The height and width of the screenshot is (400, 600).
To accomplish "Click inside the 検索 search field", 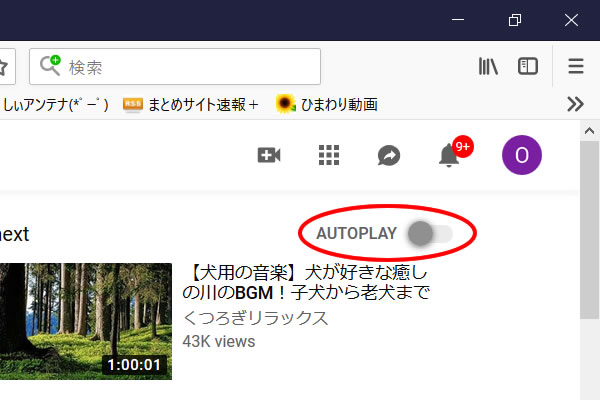I will coord(190,67).
